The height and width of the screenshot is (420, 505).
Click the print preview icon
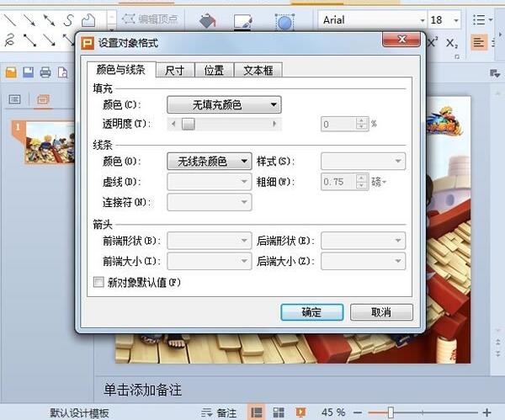click(63, 72)
